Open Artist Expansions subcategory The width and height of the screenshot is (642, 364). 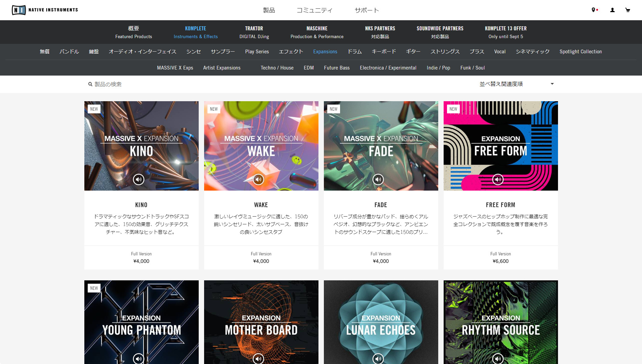pyautogui.click(x=222, y=68)
